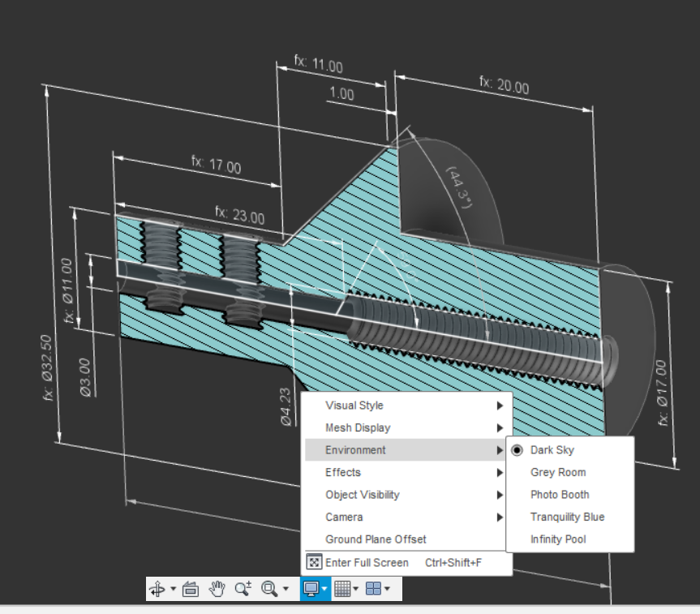Click the Viewports layout icon

coord(373,589)
